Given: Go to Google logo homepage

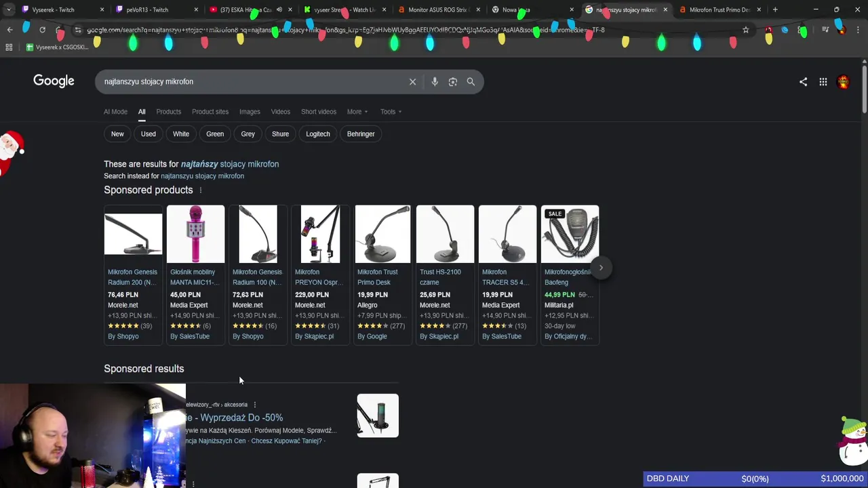Looking at the screenshot, I should coord(54,81).
